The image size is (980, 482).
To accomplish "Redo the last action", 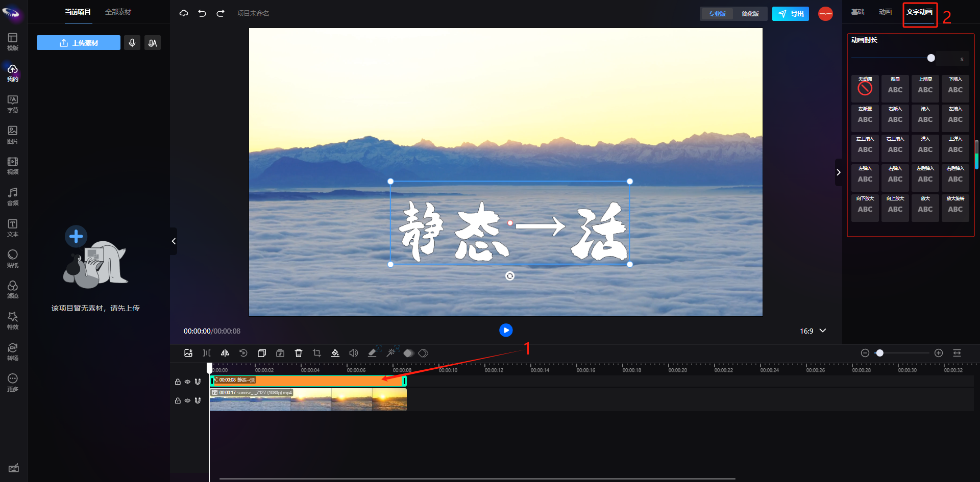I will click(220, 13).
